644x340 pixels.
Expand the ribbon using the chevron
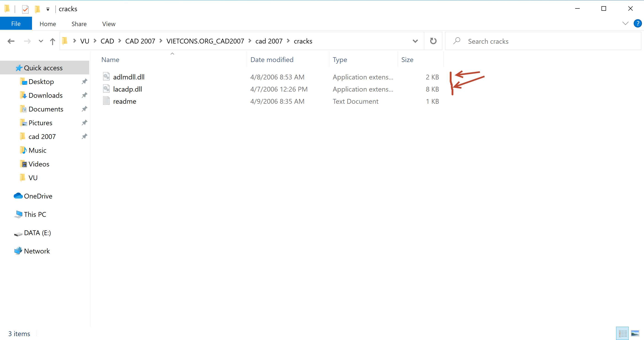click(625, 24)
